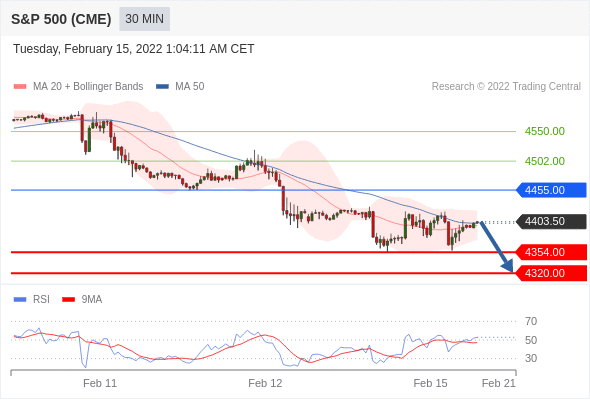Click the red 4320.00 support tag
This screenshot has height=400, width=590.
[x=551, y=273]
